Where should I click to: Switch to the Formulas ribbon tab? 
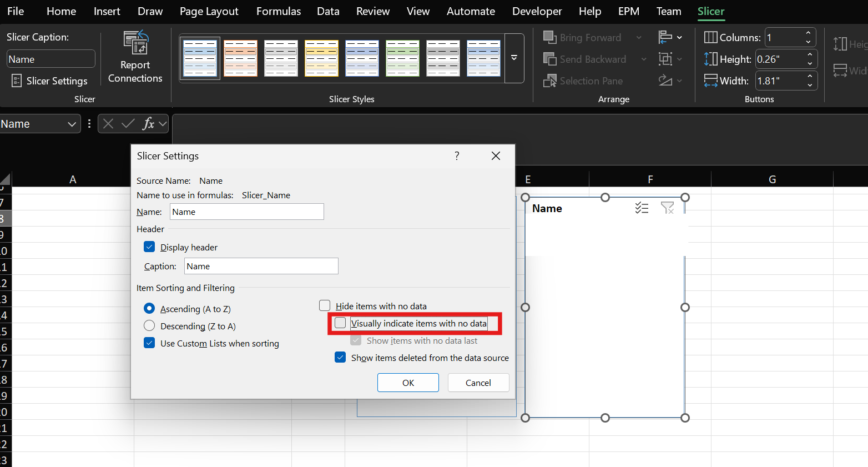(x=278, y=11)
